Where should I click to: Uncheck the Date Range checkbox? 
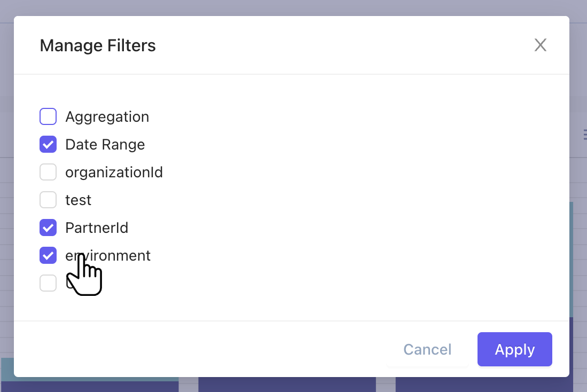coord(48,144)
